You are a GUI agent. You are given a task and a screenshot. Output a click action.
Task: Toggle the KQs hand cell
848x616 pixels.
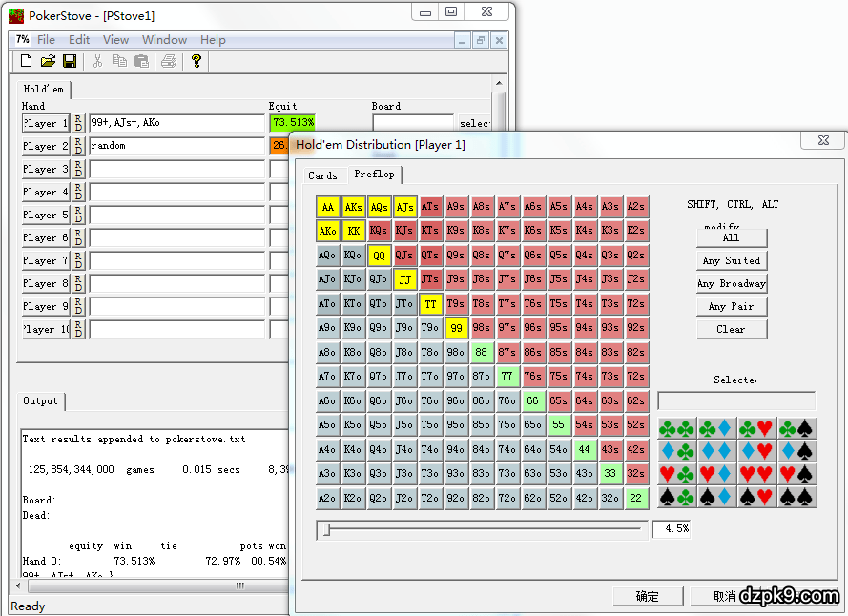379,231
